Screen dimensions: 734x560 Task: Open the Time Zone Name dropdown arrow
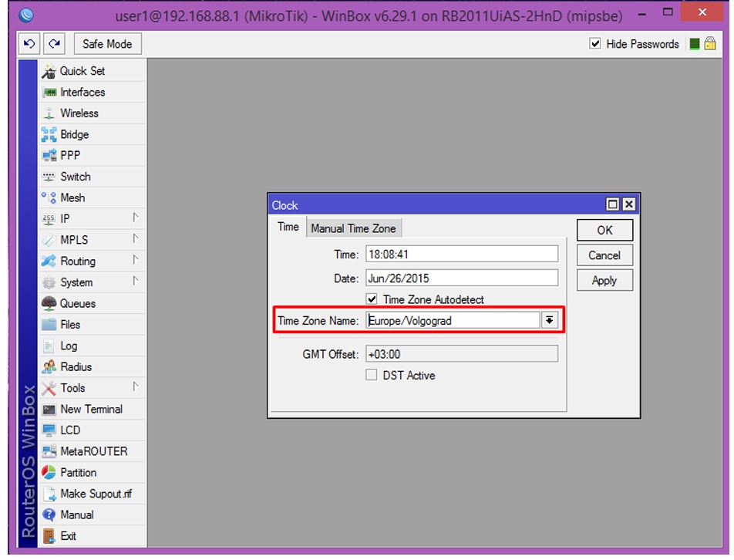pos(549,321)
